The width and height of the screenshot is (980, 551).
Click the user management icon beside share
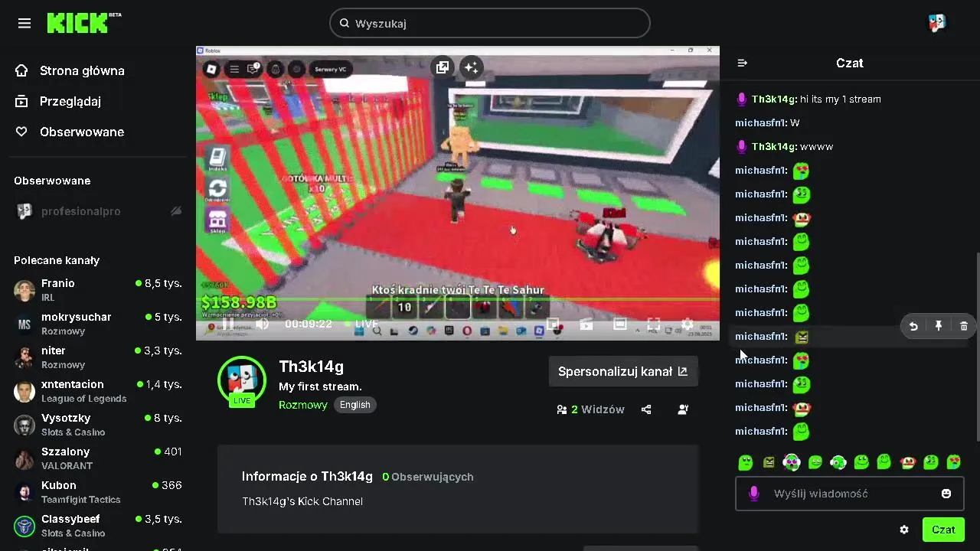tap(683, 409)
